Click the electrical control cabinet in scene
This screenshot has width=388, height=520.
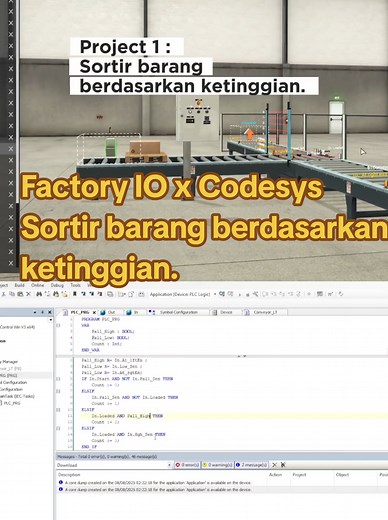pyautogui.click(x=197, y=118)
